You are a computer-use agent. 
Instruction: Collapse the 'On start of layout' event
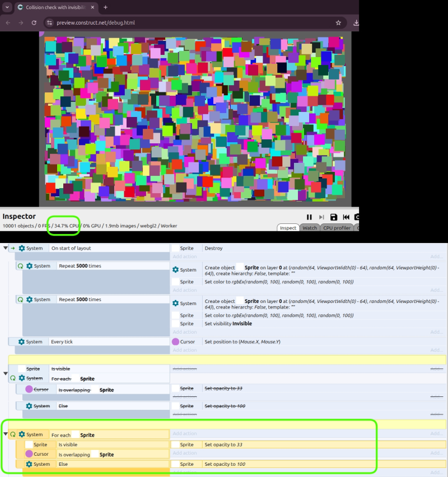(6, 248)
